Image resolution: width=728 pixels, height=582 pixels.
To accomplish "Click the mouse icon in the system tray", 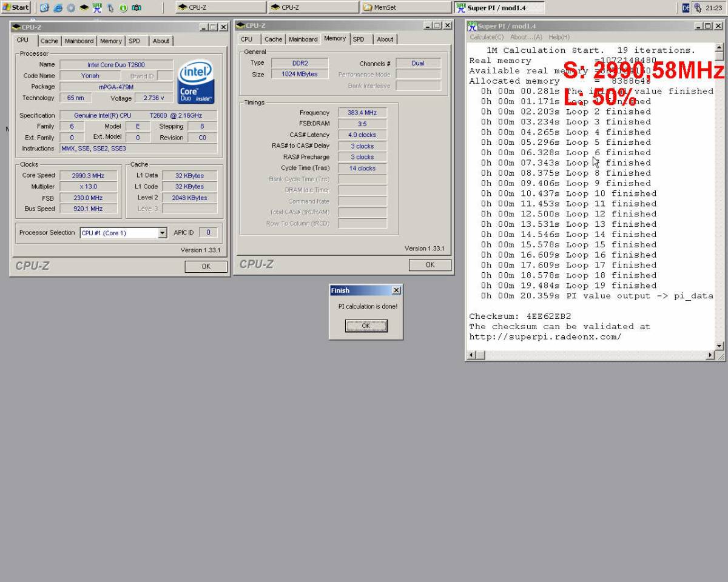I will 698,8.
